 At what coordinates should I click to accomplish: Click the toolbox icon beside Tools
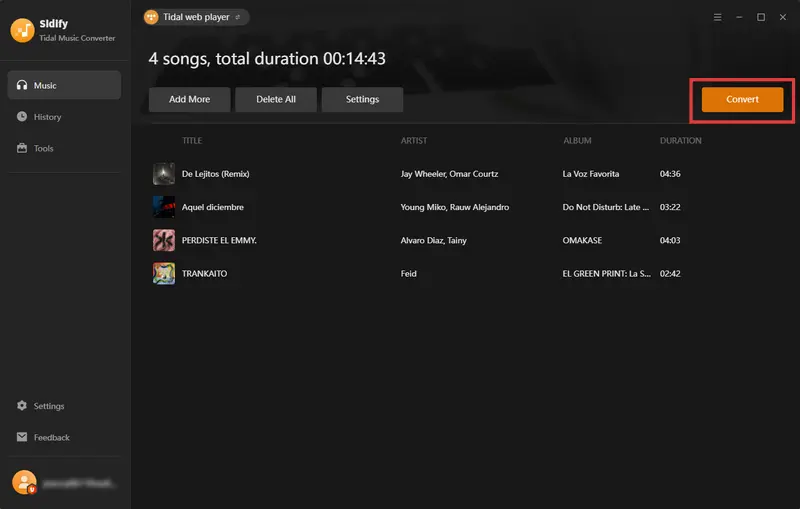pyautogui.click(x=22, y=148)
